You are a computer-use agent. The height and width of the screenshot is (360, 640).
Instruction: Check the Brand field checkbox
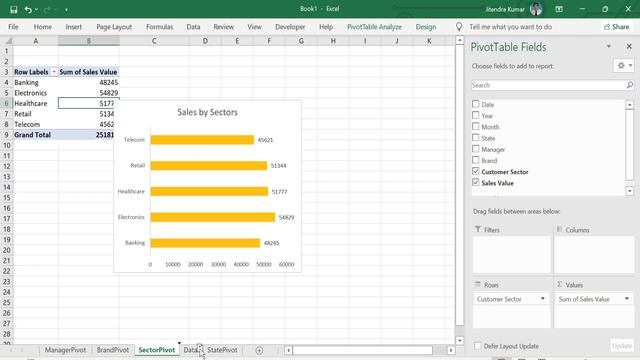click(476, 160)
